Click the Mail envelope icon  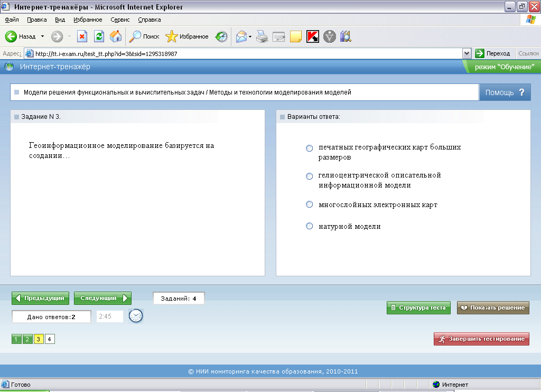click(x=241, y=36)
